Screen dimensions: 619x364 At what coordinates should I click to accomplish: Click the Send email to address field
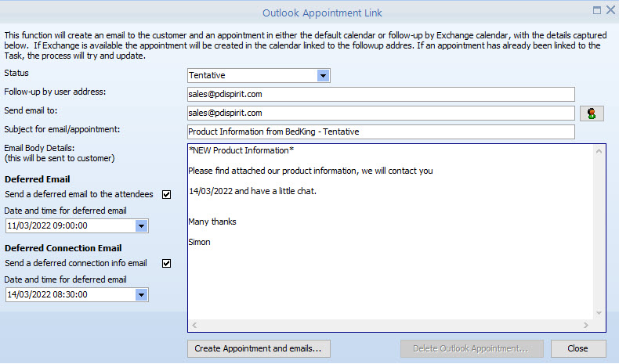click(381, 114)
